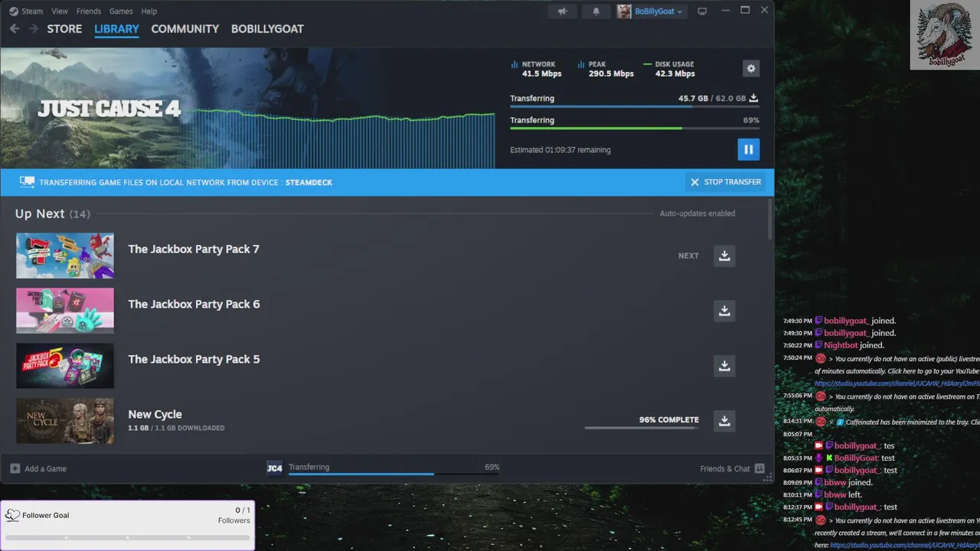Screen dimensions: 980x551
Task: Click the 42.3 Mbps disk usage value
Action: pos(675,73)
